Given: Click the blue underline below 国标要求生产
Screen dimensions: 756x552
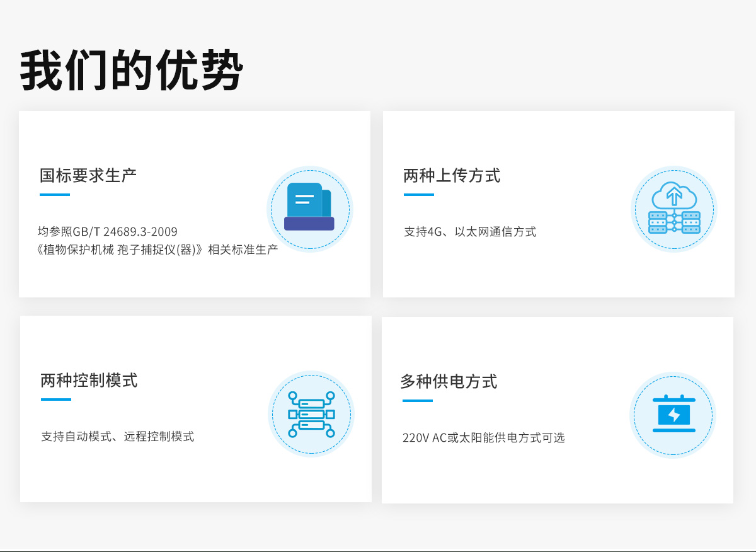Looking at the screenshot, I should pos(55,195).
